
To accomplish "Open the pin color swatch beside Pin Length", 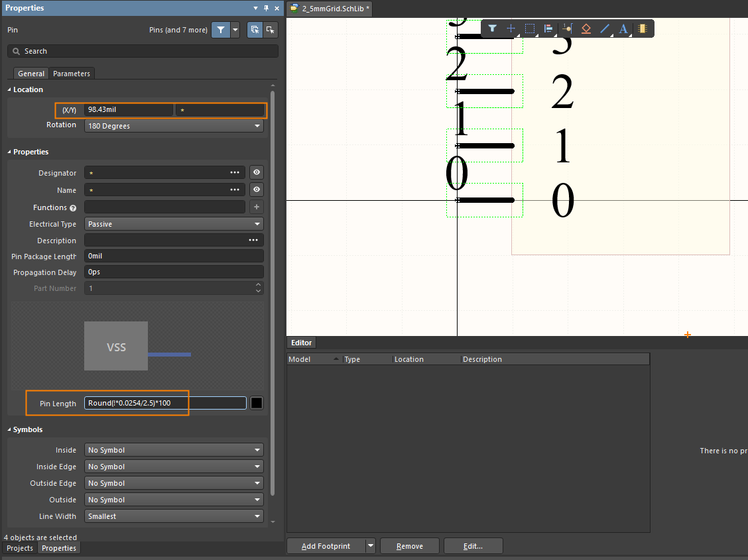I will [257, 403].
